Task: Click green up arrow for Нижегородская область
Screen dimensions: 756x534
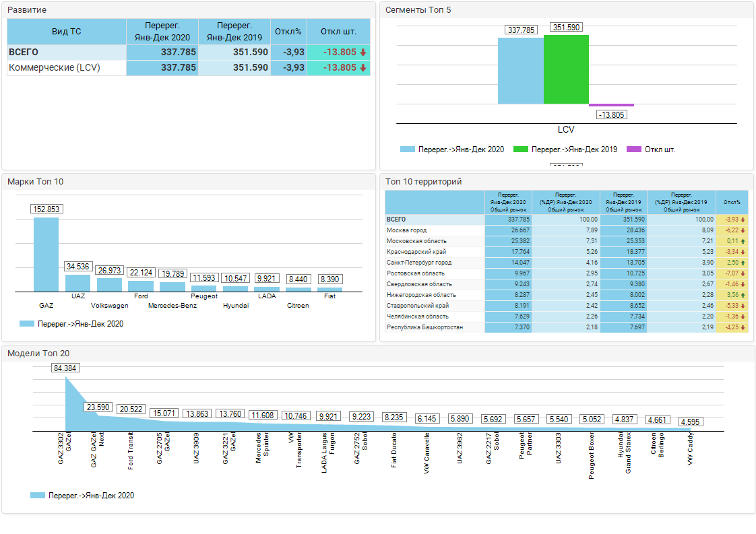Action: coord(743,295)
